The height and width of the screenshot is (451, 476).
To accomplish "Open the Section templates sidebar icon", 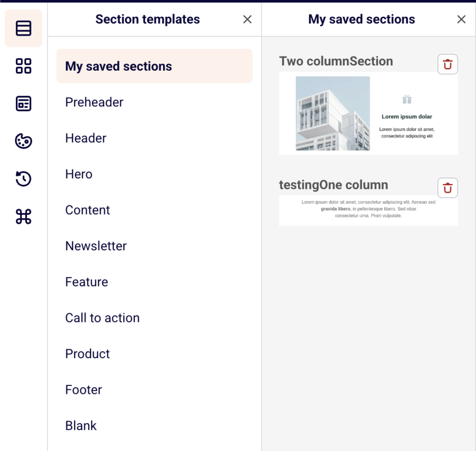I will click(23, 28).
